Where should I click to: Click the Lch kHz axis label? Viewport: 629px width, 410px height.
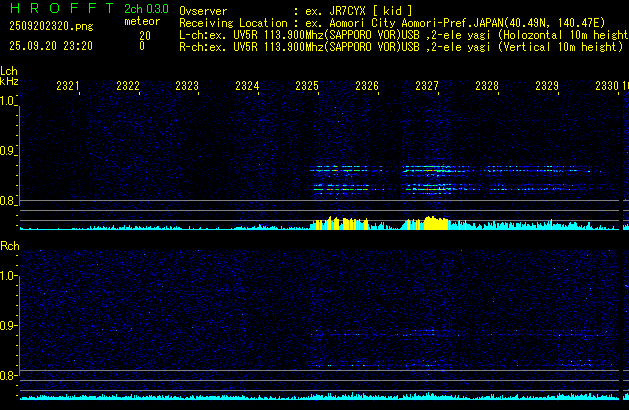tap(9, 76)
